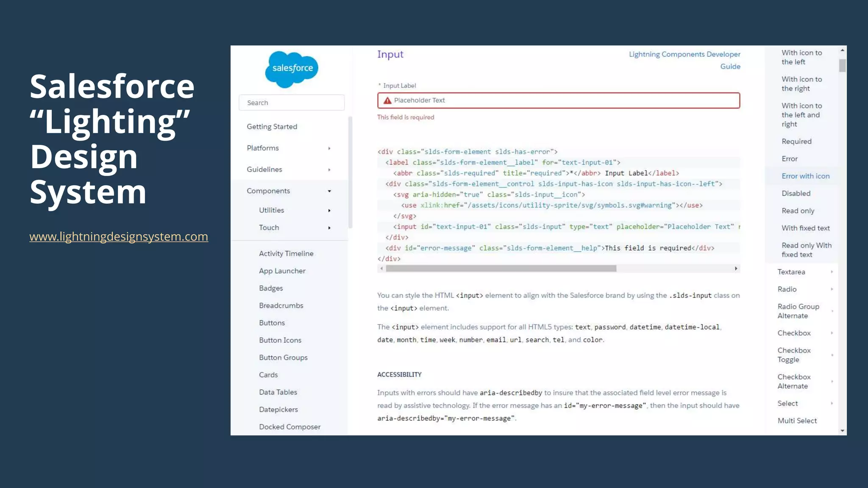Click the right panel vertical scrollbar thumb

(843, 66)
